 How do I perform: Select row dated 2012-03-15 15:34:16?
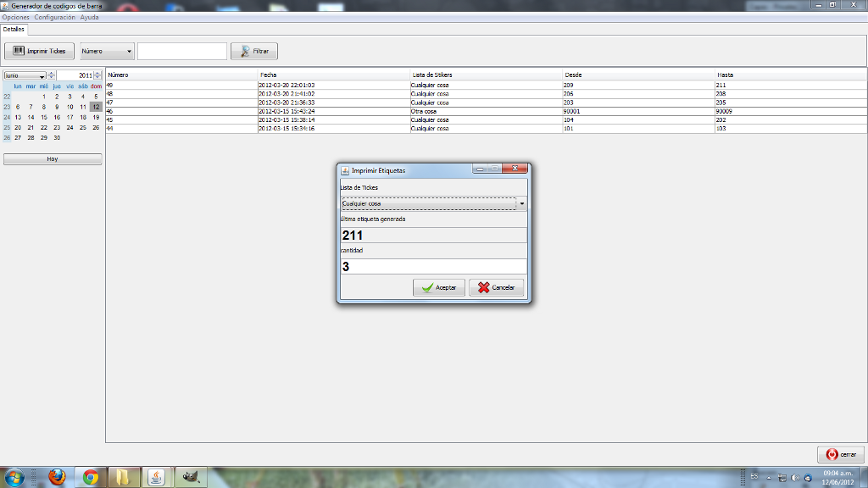point(487,129)
